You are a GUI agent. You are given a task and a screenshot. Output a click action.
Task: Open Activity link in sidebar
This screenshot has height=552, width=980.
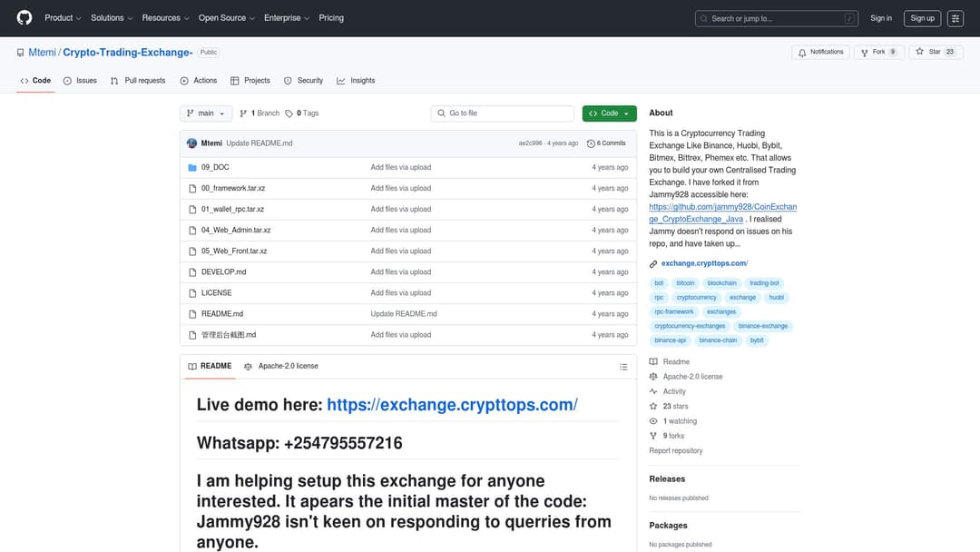click(x=668, y=391)
